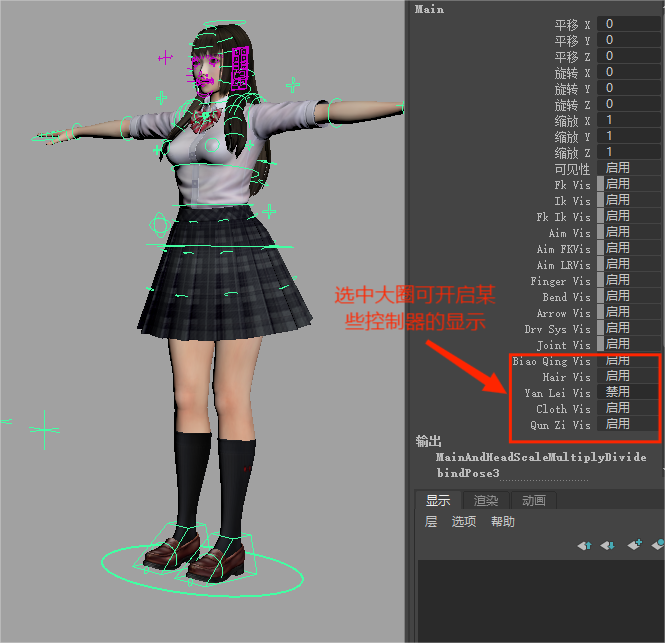Switch to the 动画 layer tab
Screen dimensions: 665x643
click(534, 501)
